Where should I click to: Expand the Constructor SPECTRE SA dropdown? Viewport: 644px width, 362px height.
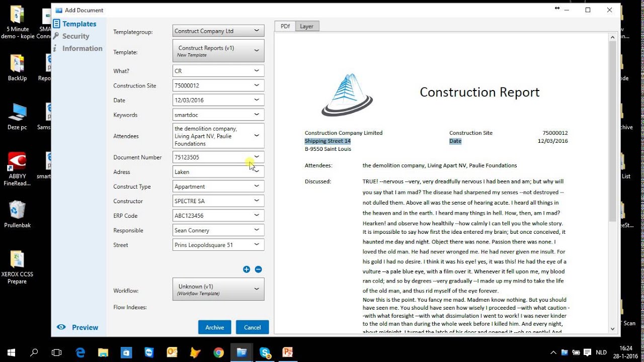257,201
